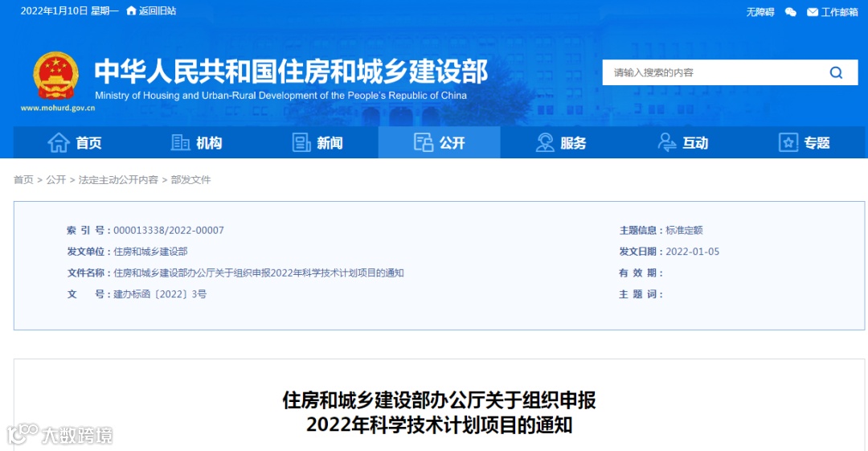Click the English ministry name subtitle
The height and width of the screenshot is (451, 868).
pyautogui.click(x=280, y=96)
